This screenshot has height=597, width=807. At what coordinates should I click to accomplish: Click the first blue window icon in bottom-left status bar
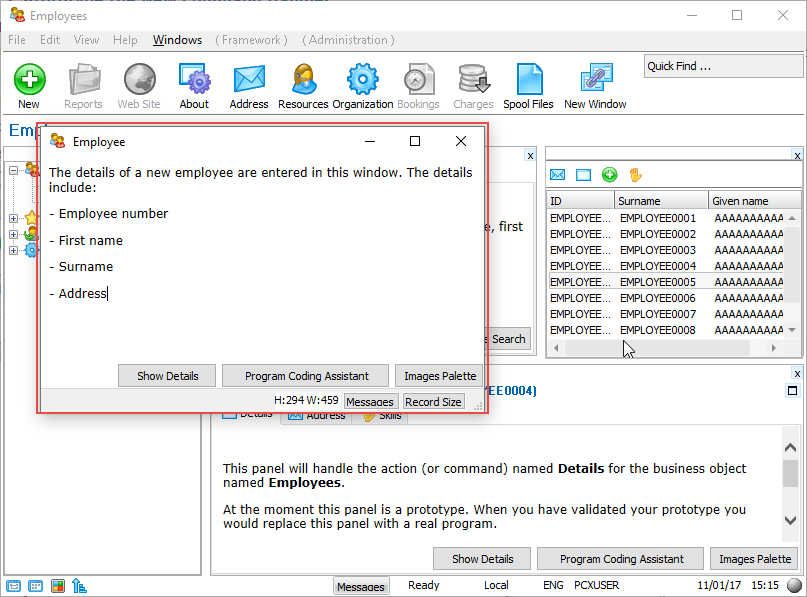(14, 586)
